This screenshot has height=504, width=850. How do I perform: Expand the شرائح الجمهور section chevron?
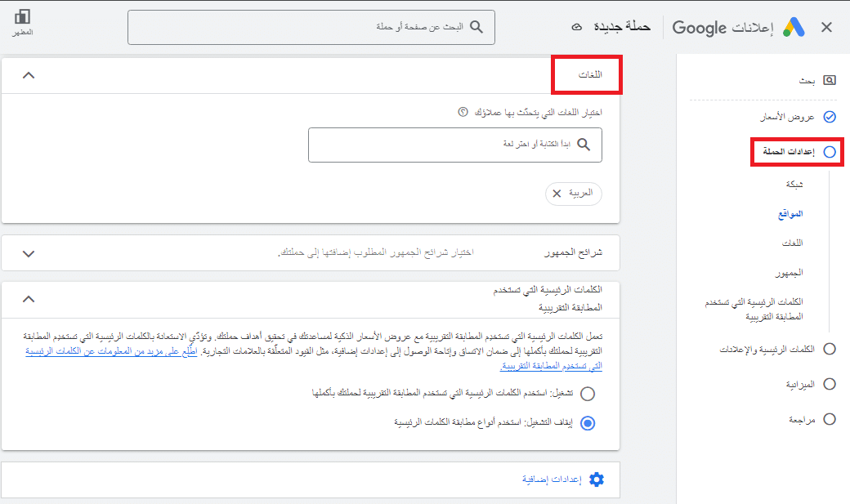click(x=29, y=253)
